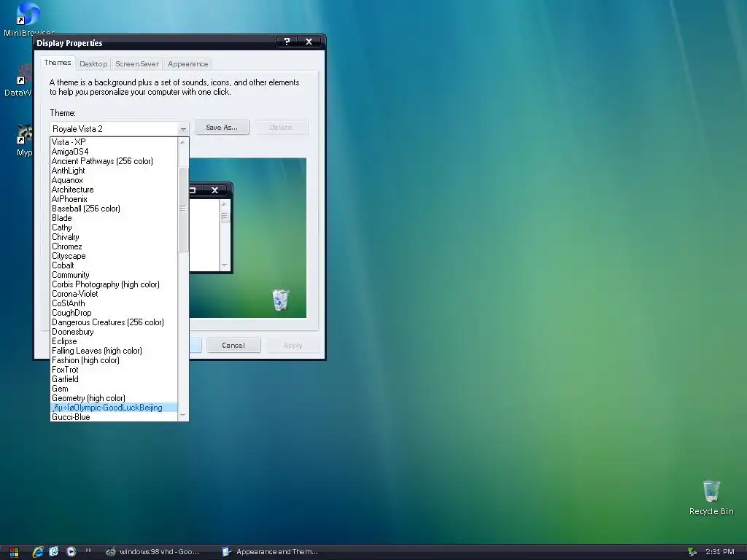Click the theme list scrollbar thumb
Viewport: 747px width, 560px height.
pyautogui.click(x=183, y=209)
